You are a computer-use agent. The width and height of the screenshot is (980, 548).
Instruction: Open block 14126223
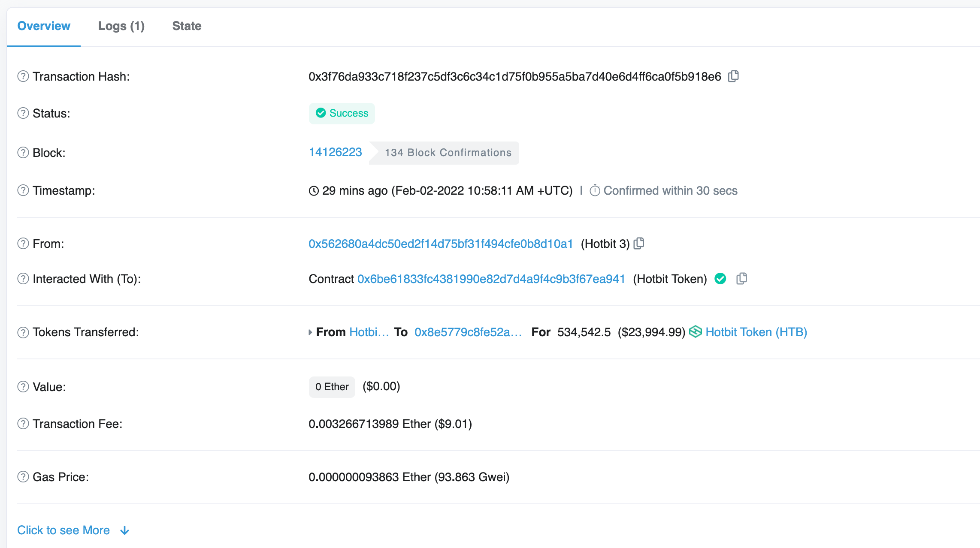(335, 152)
